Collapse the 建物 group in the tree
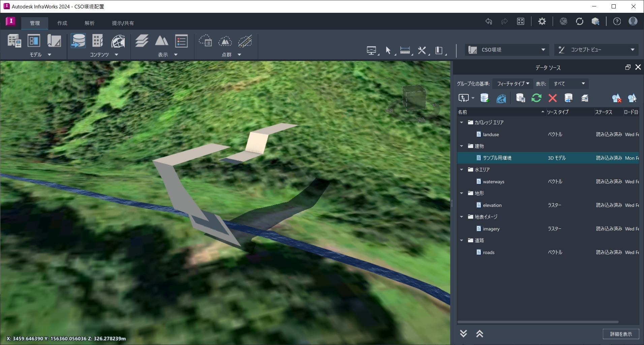The width and height of the screenshot is (644, 345). [461, 146]
